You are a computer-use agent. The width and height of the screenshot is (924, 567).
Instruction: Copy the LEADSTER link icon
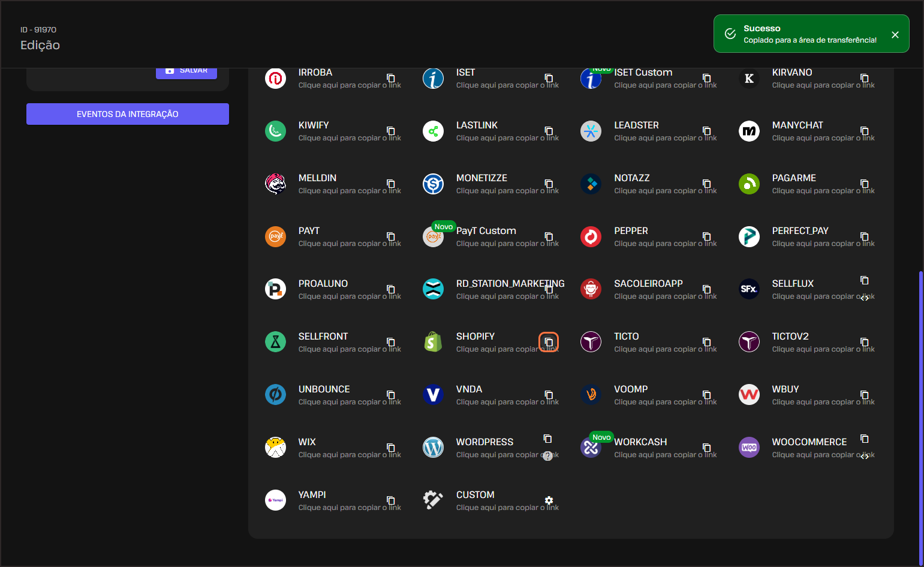click(707, 131)
